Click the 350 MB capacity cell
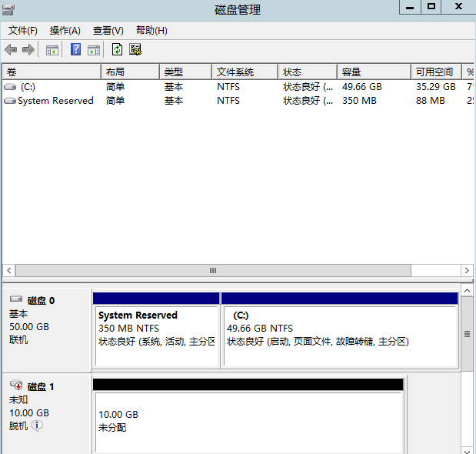Viewport: 476px width, 454px height. pyautogui.click(x=359, y=101)
